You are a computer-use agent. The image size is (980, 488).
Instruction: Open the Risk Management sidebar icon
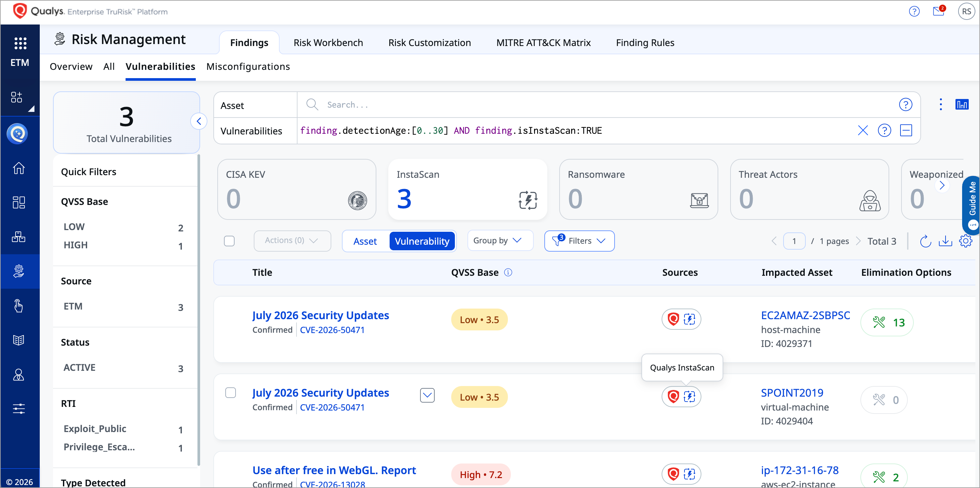click(19, 271)
